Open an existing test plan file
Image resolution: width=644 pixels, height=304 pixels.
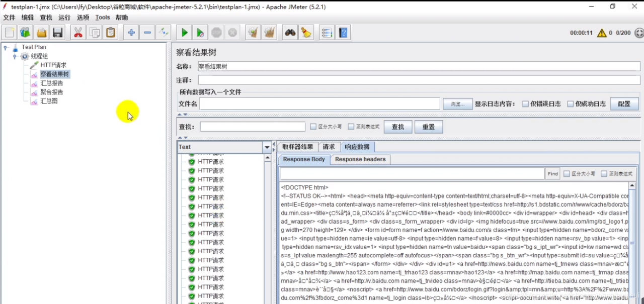click(41, 33)
